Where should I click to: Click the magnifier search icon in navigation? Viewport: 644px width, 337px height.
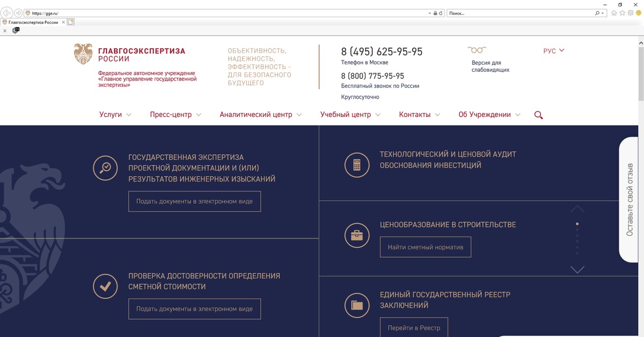click(x=538, y=115)
